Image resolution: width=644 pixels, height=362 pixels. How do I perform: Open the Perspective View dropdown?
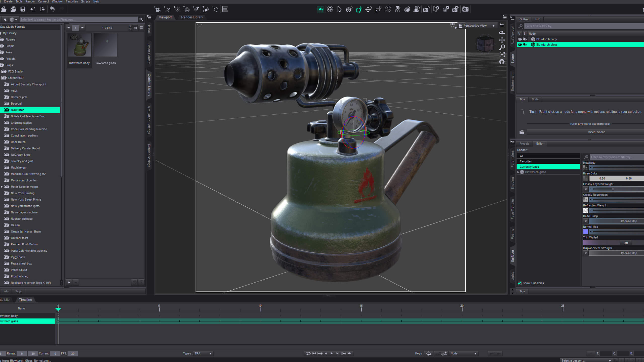477,26
